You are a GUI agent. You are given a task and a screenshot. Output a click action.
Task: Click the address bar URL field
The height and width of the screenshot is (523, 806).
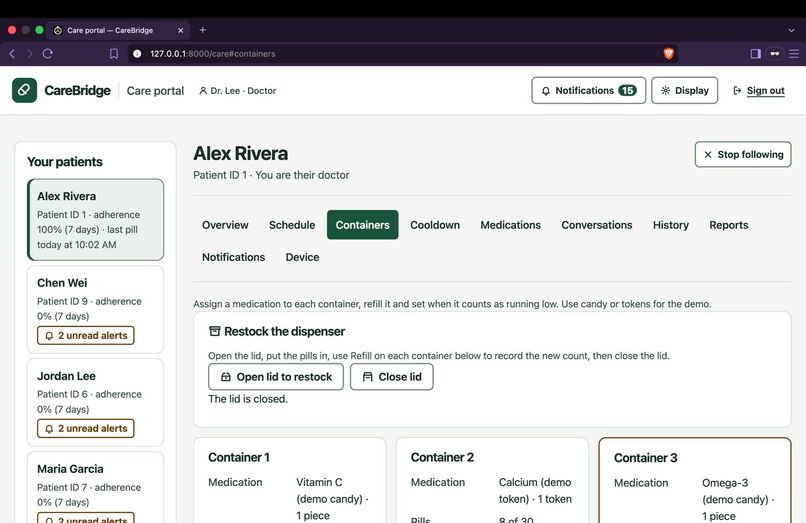(401, 53)
